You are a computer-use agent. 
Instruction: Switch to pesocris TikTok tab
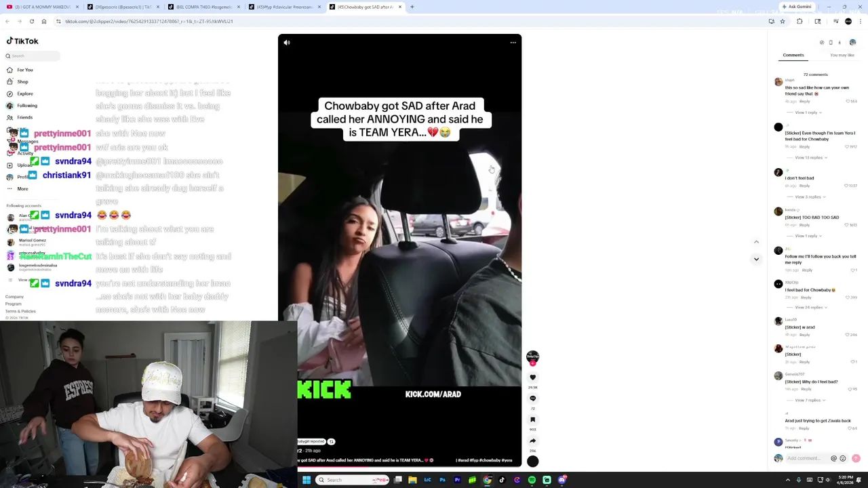122,7
